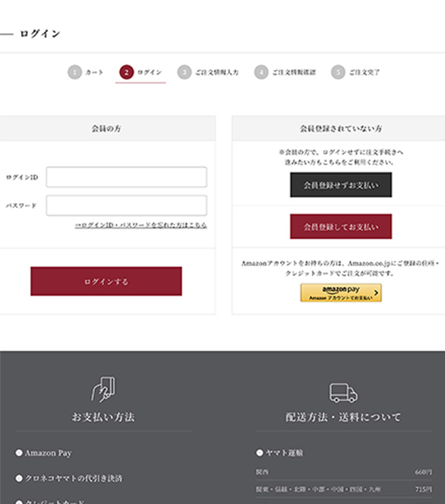Click the step 5 ご注文完了 circle
The width and height of the screenshot is (445, 504).
point(338,72)
